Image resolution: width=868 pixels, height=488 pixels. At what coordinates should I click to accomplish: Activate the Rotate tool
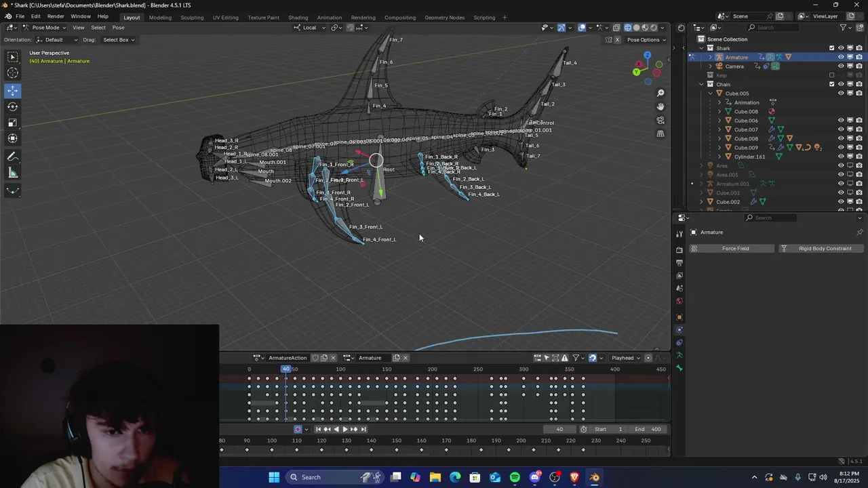click(12, 106)
